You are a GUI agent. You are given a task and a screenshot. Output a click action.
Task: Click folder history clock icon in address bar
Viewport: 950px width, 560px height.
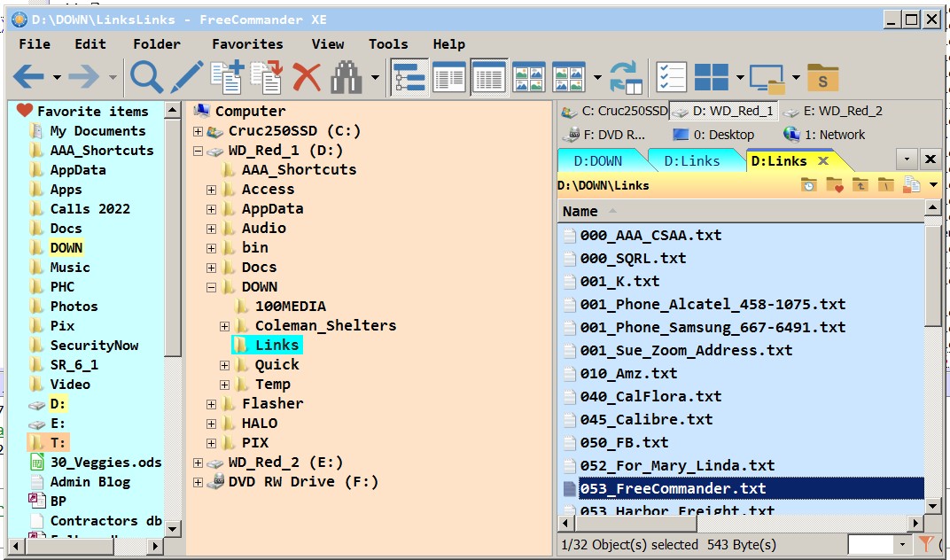[x=808, y=185]
